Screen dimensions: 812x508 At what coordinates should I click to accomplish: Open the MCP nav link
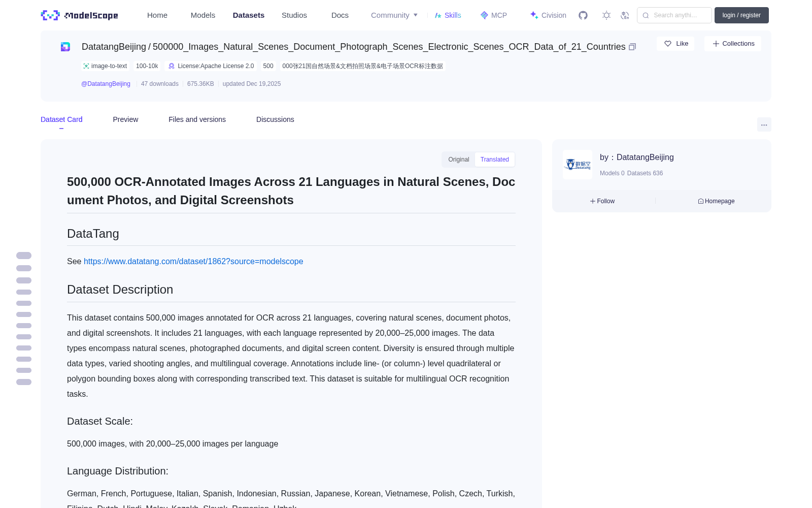pyautogui.click(x=494, y=15)
